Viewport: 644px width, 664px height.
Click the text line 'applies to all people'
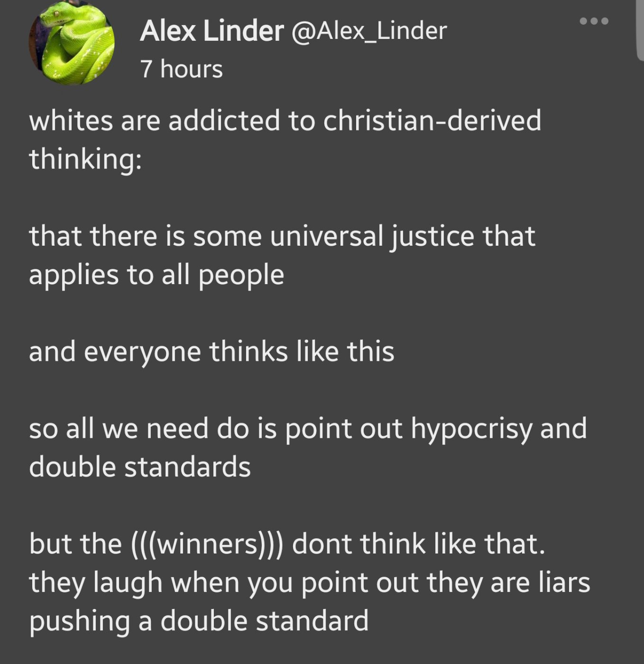point(156,275)
